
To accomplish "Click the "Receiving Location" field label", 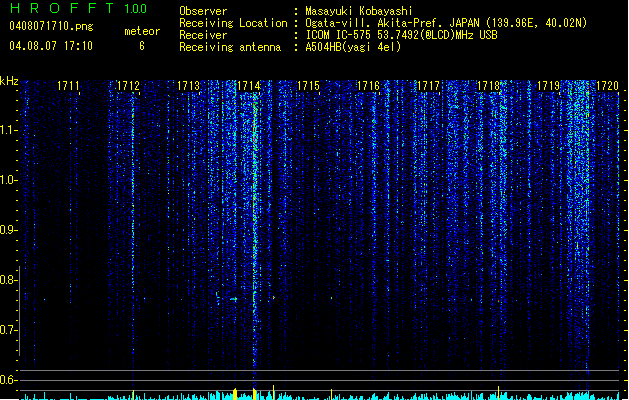I will click(233, 23).
